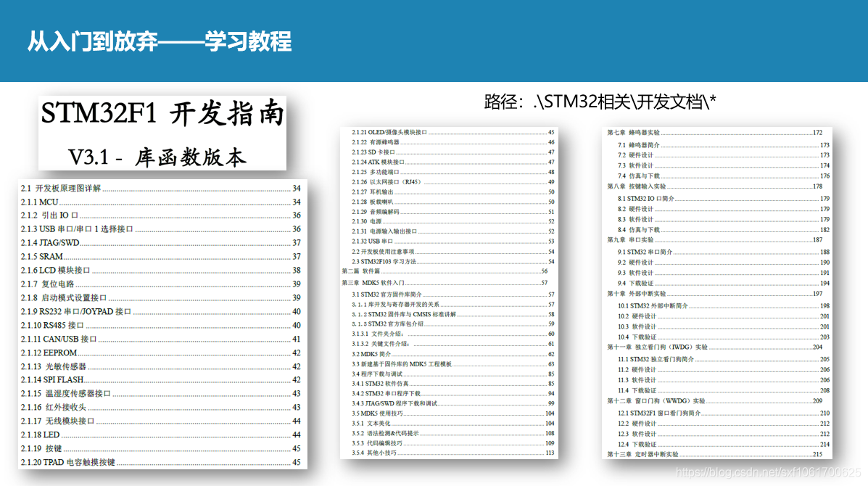Click the entry '2.1.32 USB 串口'

[452, 242]
